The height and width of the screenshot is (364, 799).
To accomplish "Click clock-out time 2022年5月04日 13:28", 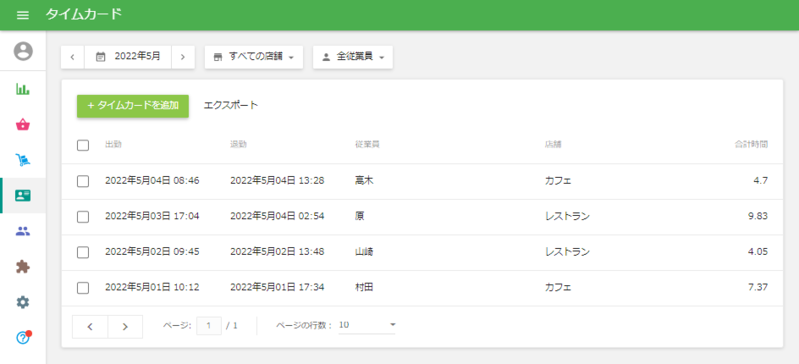I will [x=277, y=180].
